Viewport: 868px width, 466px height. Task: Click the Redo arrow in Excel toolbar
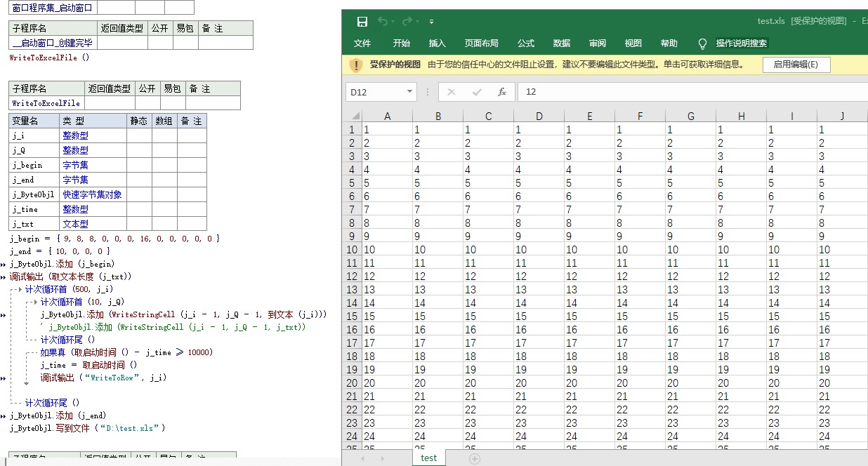pyautogui.click(x=407, y=21)
